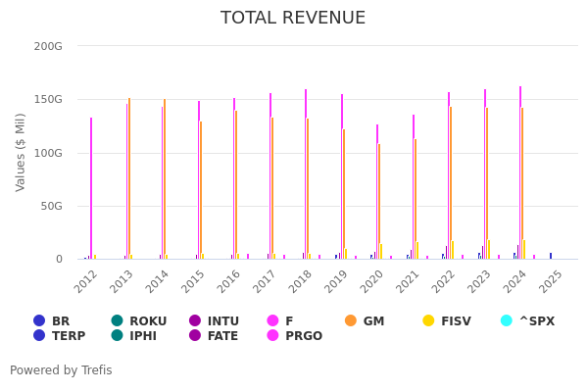The width and height of the screenshot is (588, 392).
Task: Open the Powered by Trefis link
Action: pos(61,370)
